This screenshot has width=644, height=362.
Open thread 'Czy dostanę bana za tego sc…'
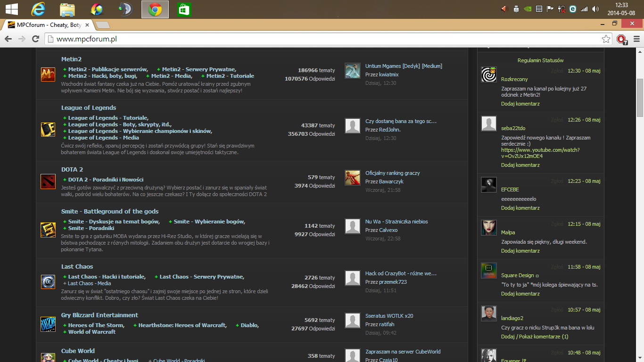tap(401, 121)
